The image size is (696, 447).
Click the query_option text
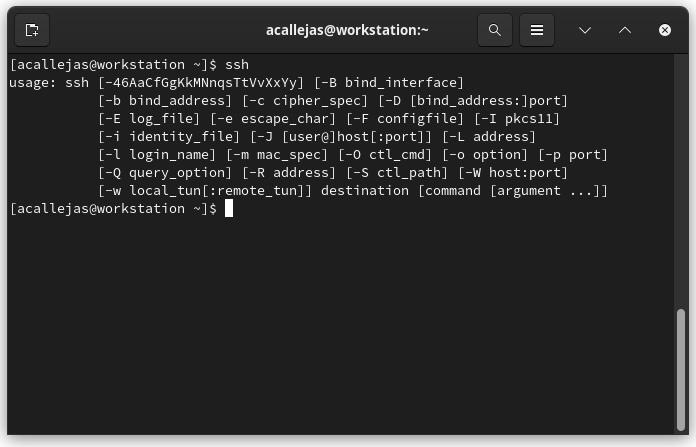pyautogui.click(x=177, y=173)
